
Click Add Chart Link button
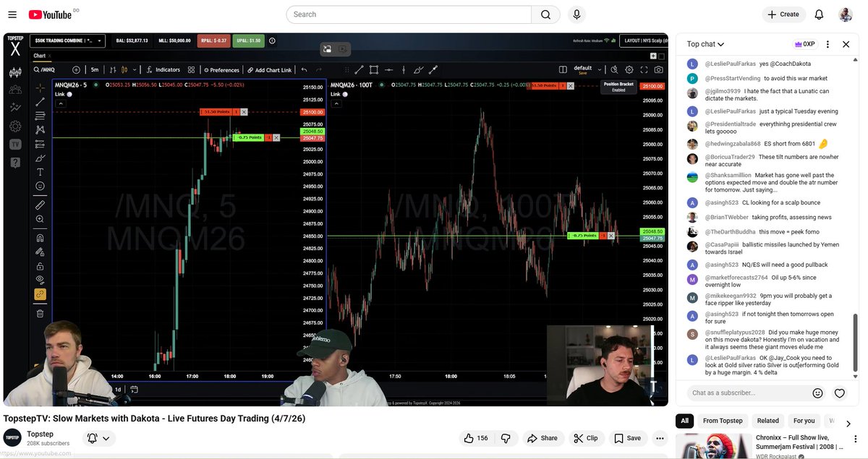click(269, 70)
